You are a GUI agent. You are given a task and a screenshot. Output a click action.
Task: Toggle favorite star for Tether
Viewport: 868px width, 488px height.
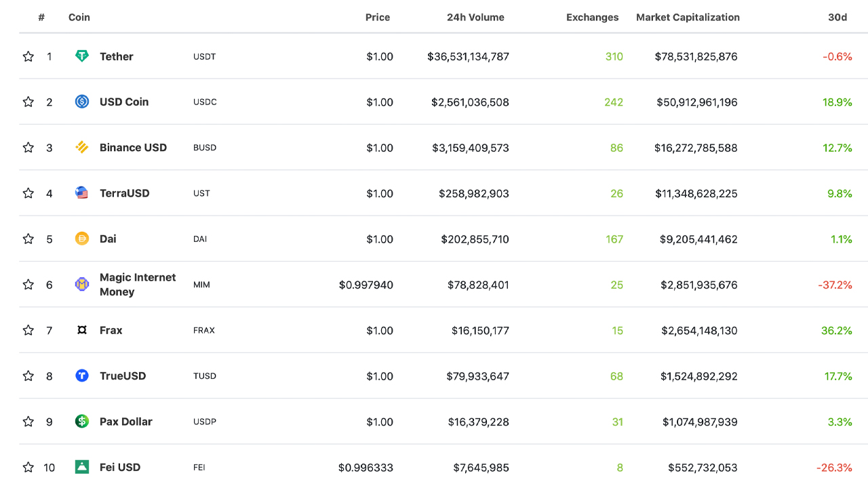tap(28, 56)
